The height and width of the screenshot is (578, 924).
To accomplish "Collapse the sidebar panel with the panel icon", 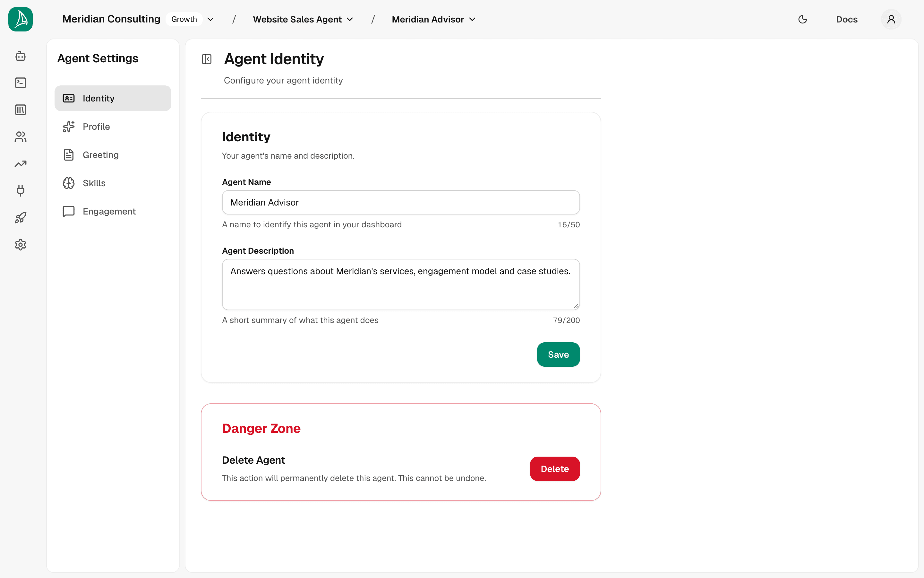I will 207,59.
